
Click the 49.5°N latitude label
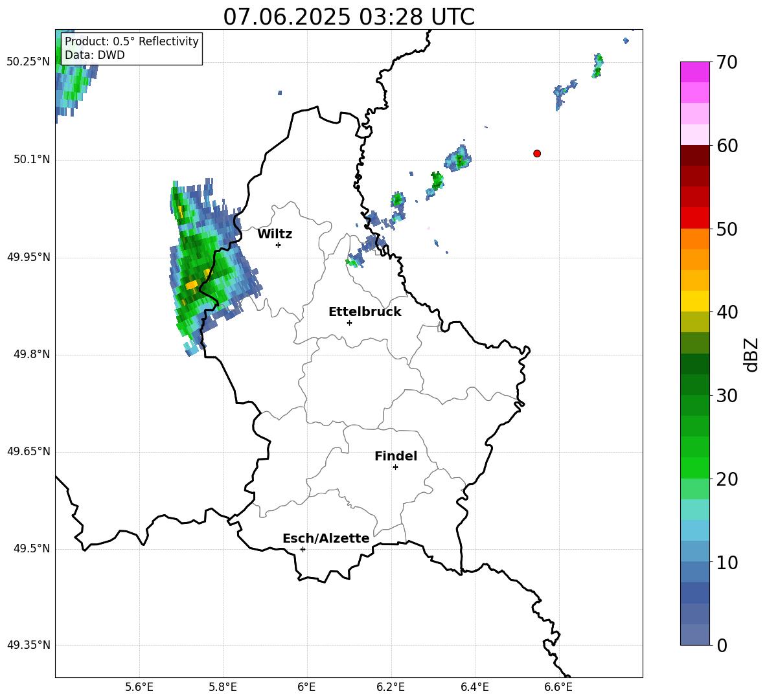pyautogui.click(x=32, y=548)
